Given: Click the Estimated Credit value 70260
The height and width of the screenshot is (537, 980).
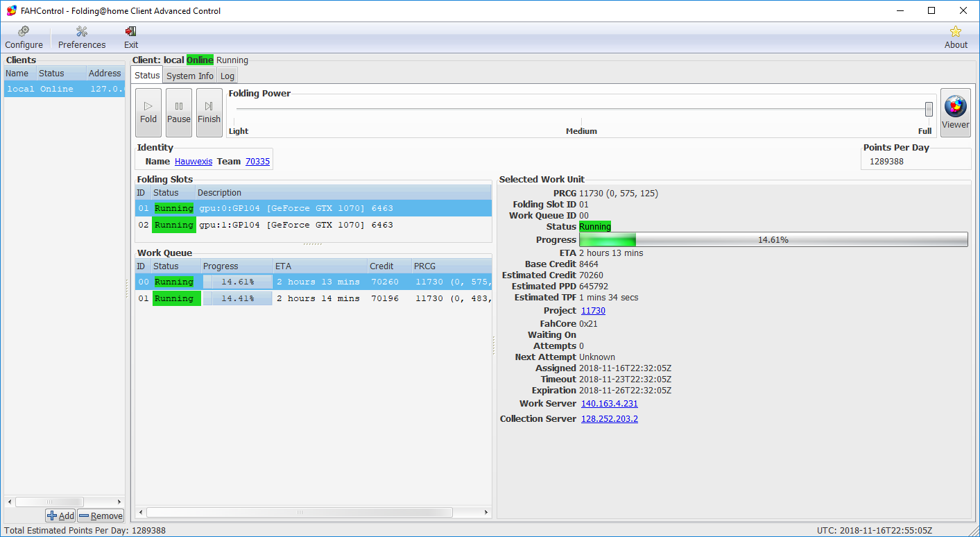Looking at the screenshot, I should (591, 275).
